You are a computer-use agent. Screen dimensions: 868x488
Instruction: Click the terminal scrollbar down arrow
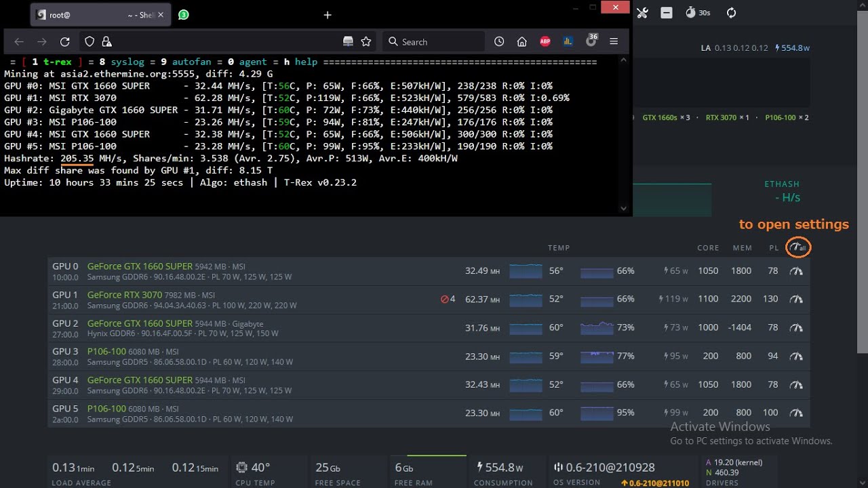click(x=624, y=209)
